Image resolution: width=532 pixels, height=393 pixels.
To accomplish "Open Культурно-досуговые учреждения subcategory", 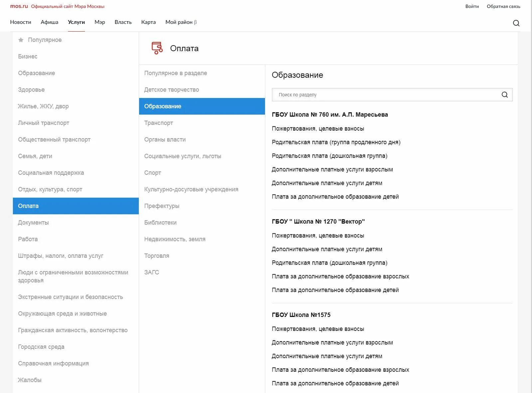I will 202,190.
